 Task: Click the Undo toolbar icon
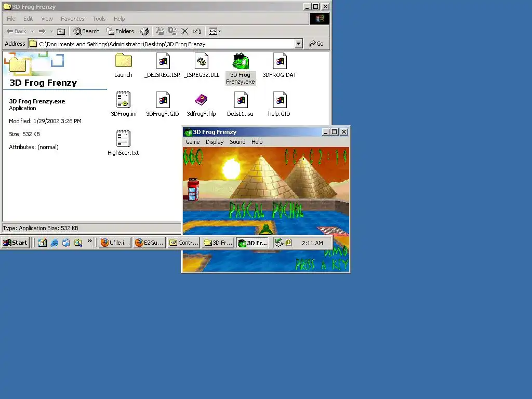click(197, 32)
